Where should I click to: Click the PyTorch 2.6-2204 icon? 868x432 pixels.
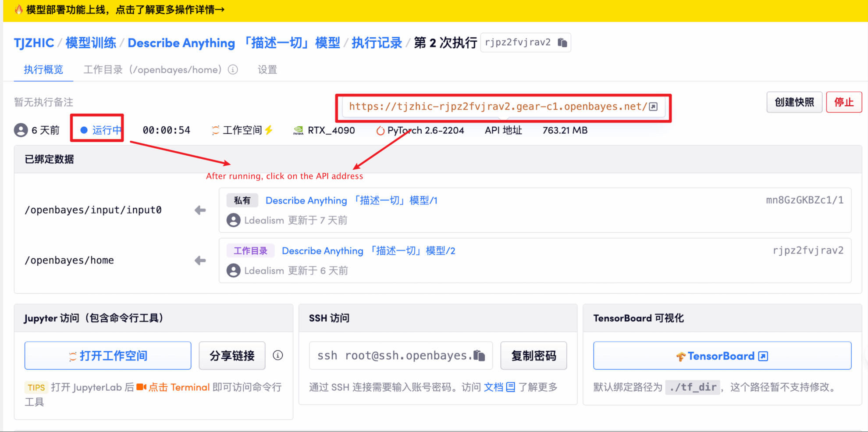(380, 131)
